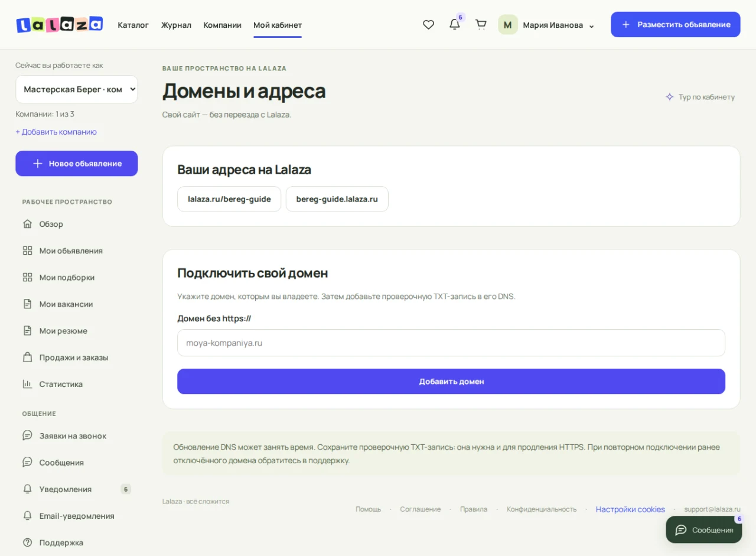Click bell icon next to sidebar Уведомления
756x556 pixels.
coord(27,489)
